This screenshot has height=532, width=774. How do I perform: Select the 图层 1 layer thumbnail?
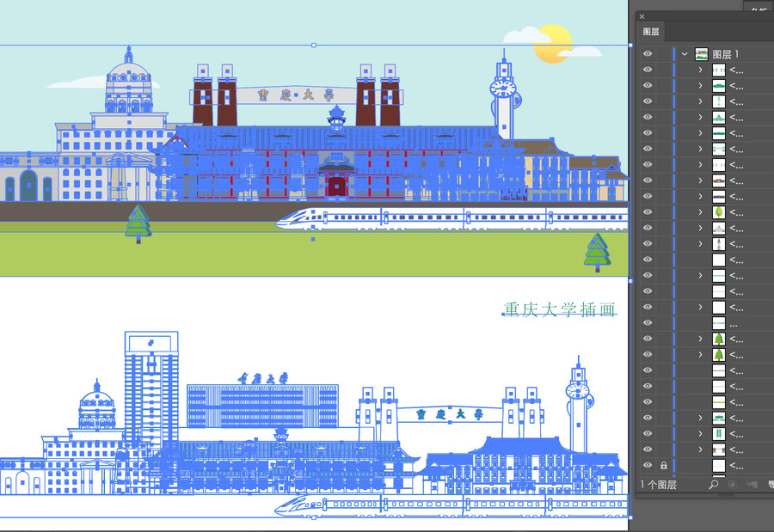(x=702, y=54)
